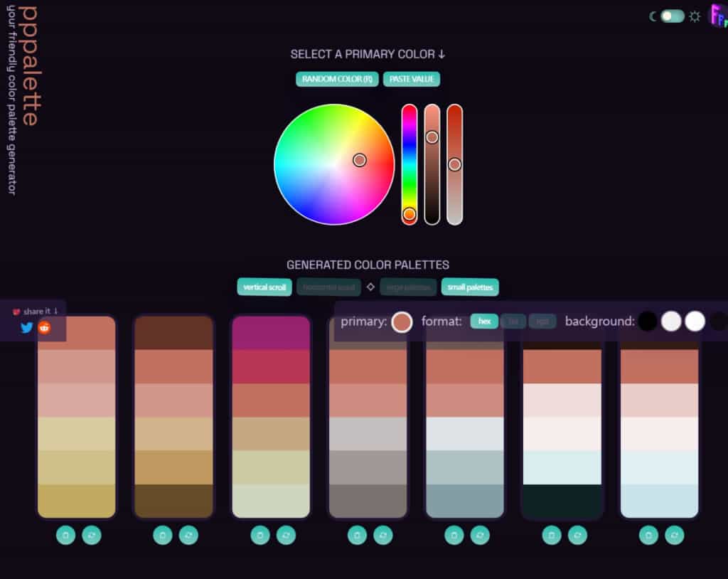Click the colorful logo icon at top right
The width and height of the screenshot is (728, 579).
[x=717, y=16]
